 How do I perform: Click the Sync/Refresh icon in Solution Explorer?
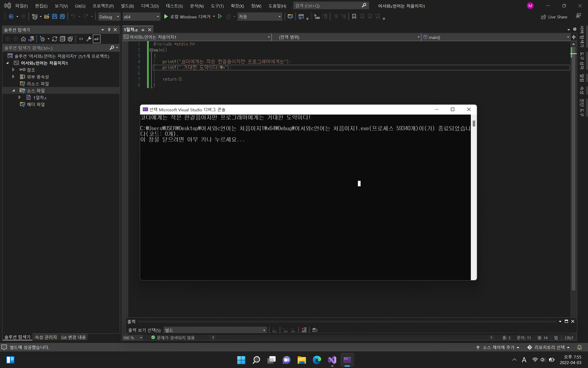(x=55, y=39)
